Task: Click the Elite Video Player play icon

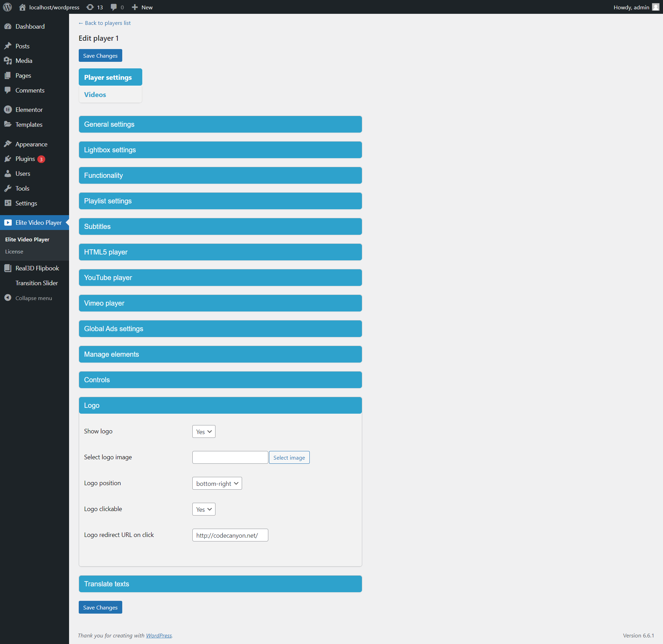Action: click(8, 223)
